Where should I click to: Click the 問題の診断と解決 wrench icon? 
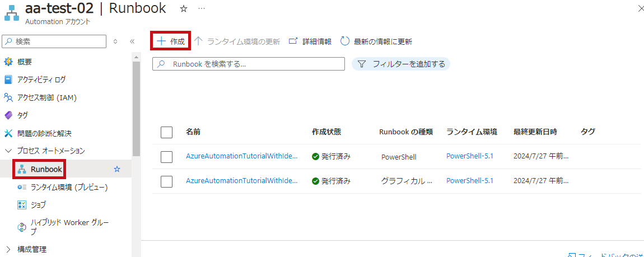pyautogui.click(x=8, y=133)
